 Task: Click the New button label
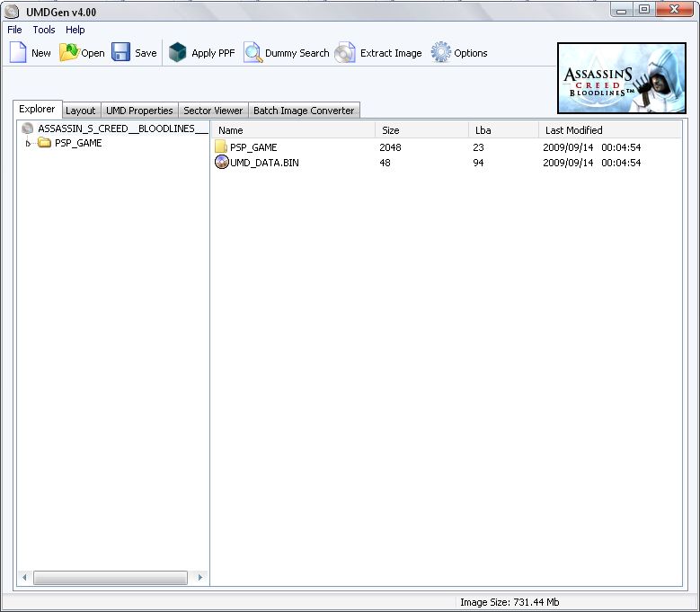click(41, 53)
